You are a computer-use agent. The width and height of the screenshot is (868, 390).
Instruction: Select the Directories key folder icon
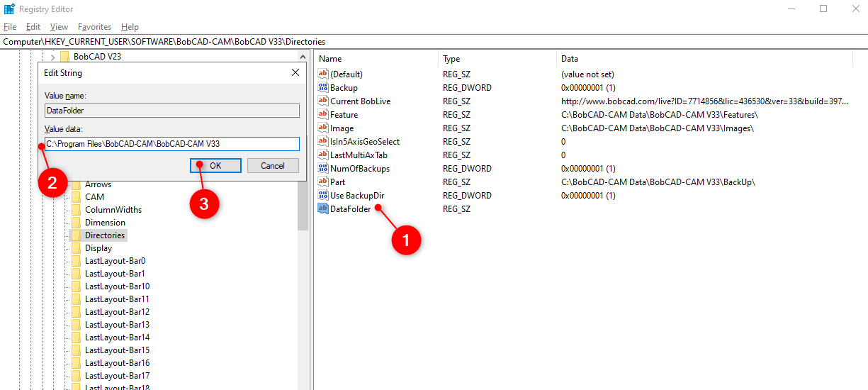[77, 235]
